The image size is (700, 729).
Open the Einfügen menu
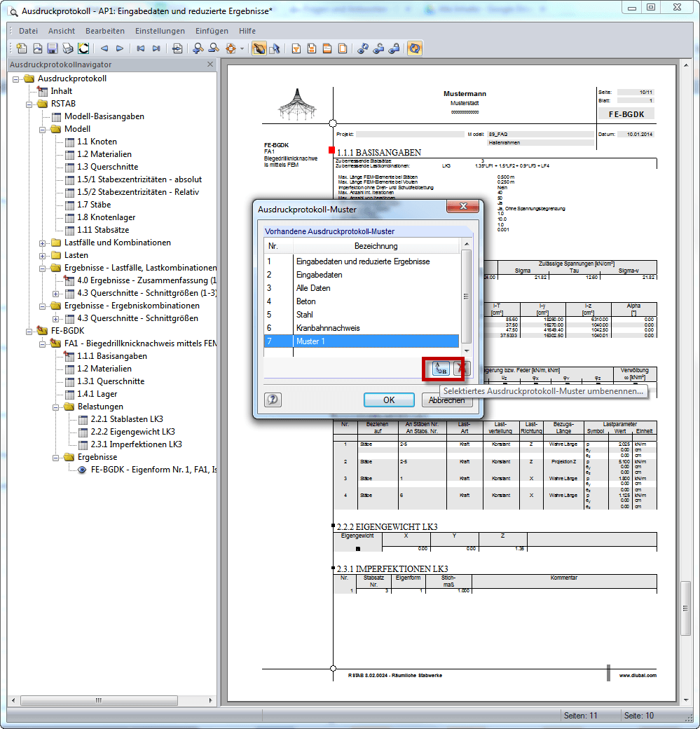pos(212,31)
